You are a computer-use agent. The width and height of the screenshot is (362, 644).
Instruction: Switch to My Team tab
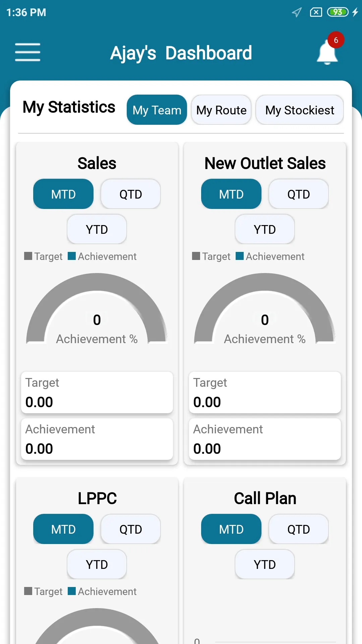point(157,110)
